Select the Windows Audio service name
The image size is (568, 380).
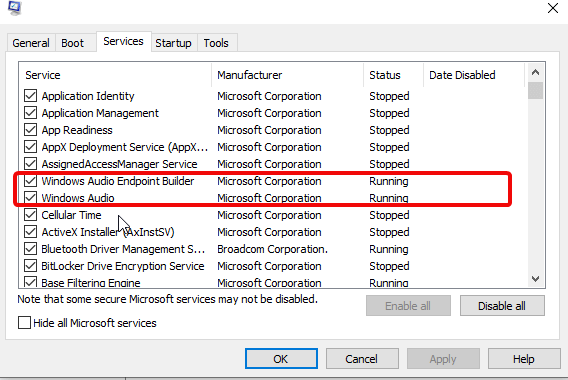coord(78,198)
